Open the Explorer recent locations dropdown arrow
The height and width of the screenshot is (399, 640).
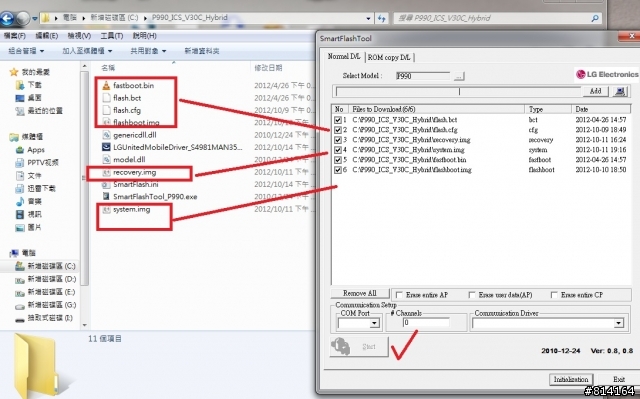coord(35,18)
